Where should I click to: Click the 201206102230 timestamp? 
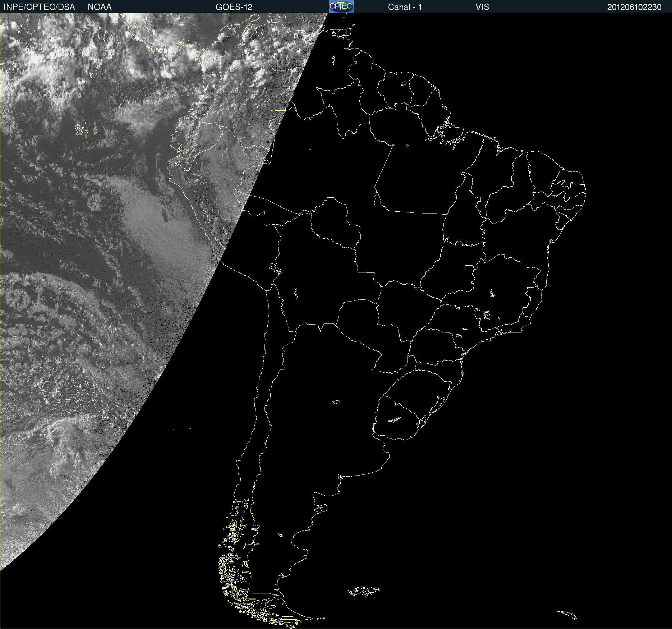coord(634,7)
